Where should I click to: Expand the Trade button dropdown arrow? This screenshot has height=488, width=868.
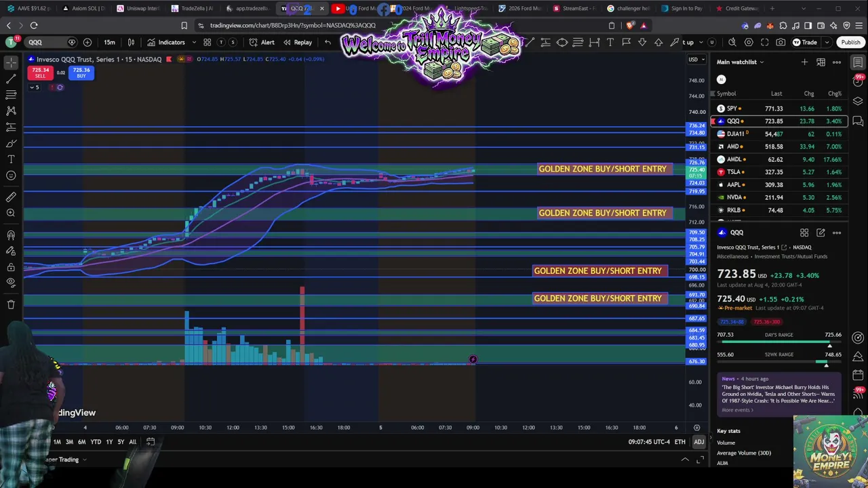click(826, 42)
